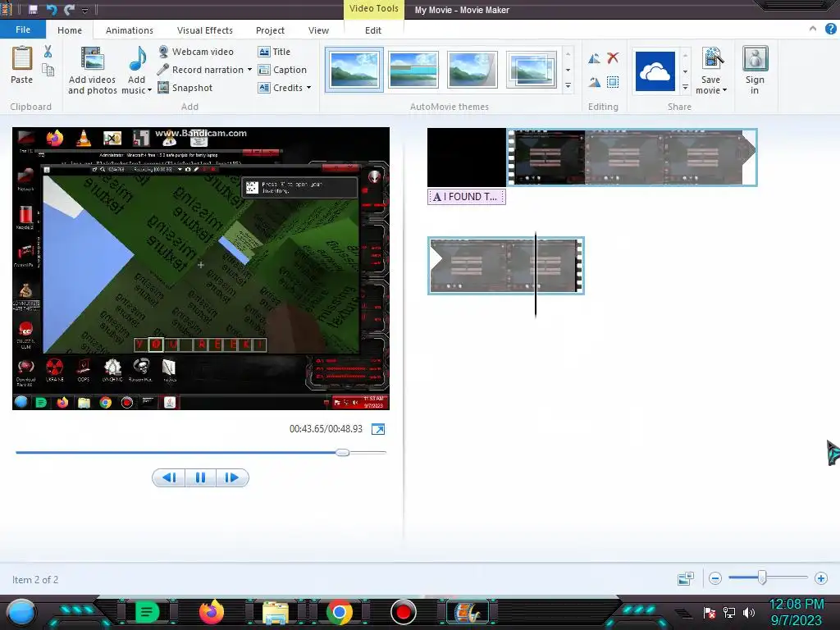Click the Copy icon below scissors
Screen dimensions: 840x630
(48, 71)
